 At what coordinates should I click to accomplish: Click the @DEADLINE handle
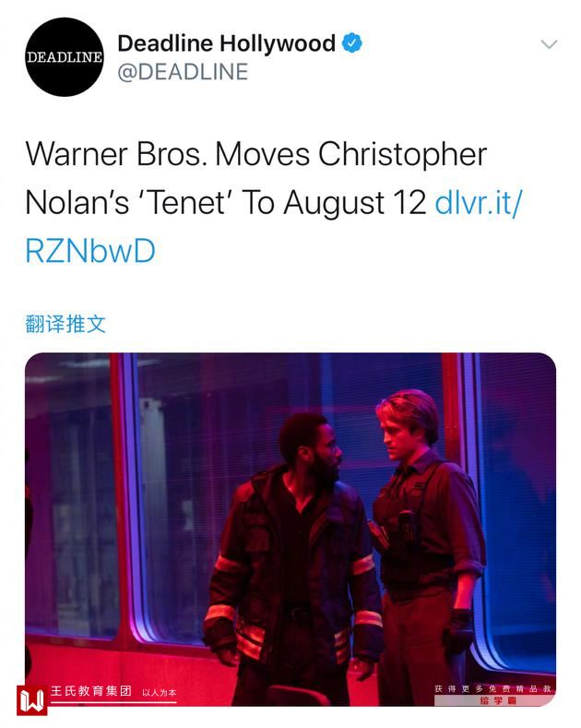point(183,72)
